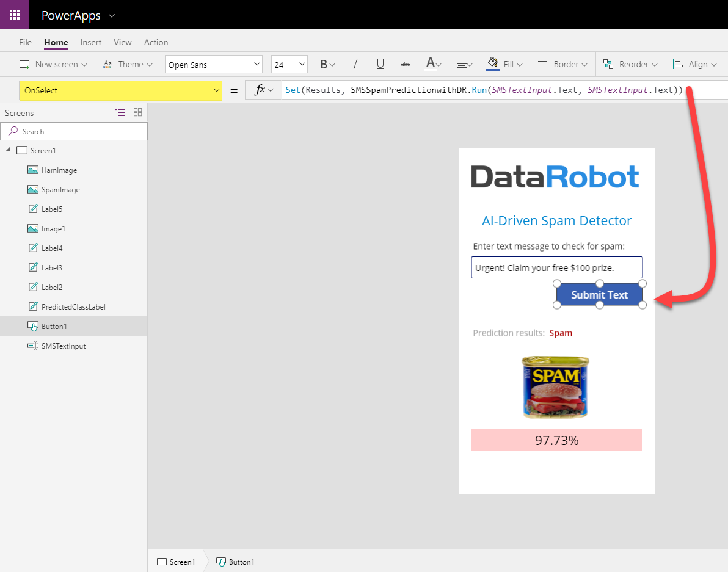This screenshot has width=728, height=572.
Task: Switch to thumbnail grid view icon
Action: click(x=137, y=112)
